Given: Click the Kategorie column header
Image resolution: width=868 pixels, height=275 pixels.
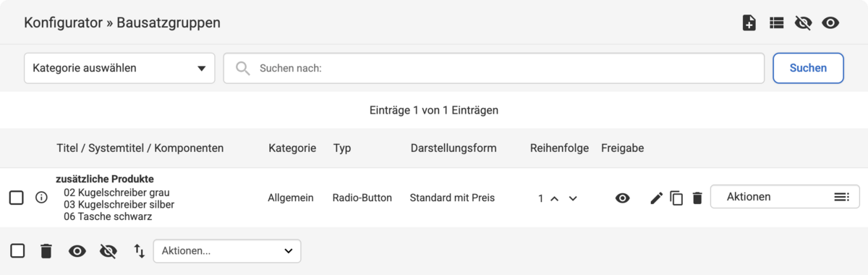Looking at the screenshot, I should 292,148.
